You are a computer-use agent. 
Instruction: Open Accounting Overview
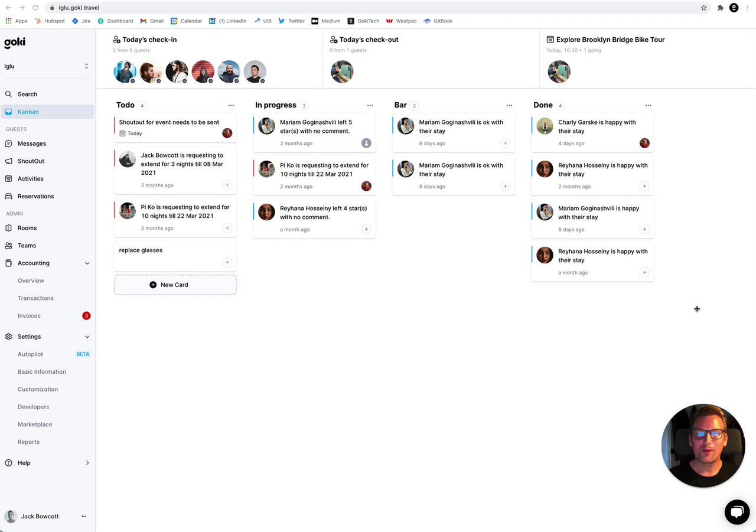click(31, 280)
